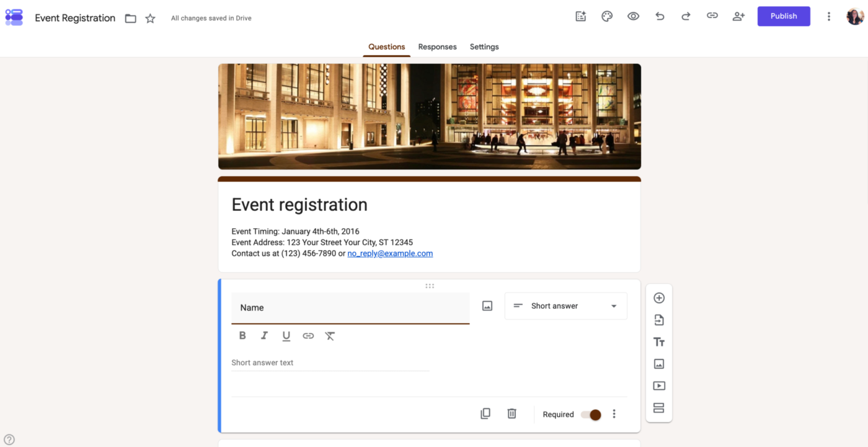868x447 pixels.
Task: Preview the form with eye icon
Action: (x=633, y=17)
